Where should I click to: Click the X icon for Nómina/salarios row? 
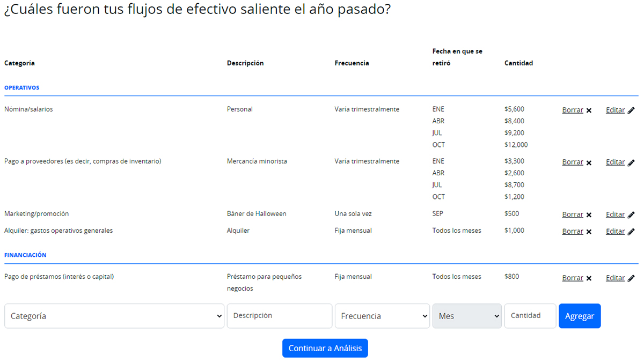tap(589, 110)
